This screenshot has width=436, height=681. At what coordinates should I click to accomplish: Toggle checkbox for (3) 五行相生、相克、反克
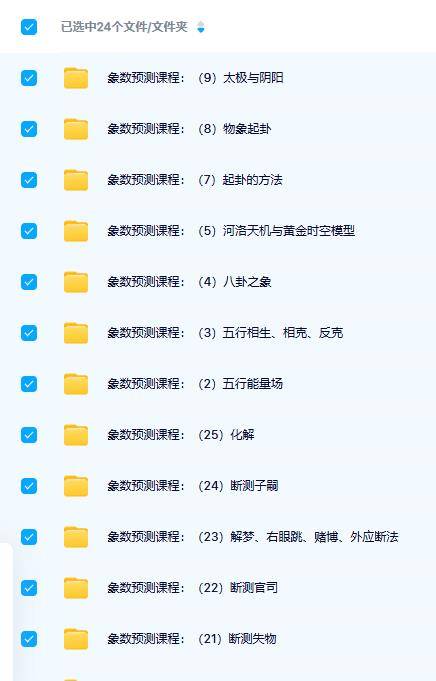[29, 333]
